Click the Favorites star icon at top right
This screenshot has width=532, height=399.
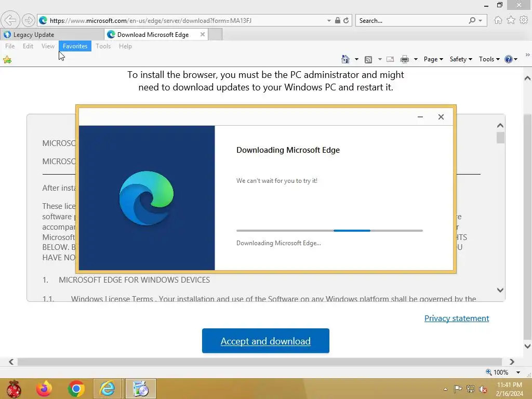pos(511,20)
